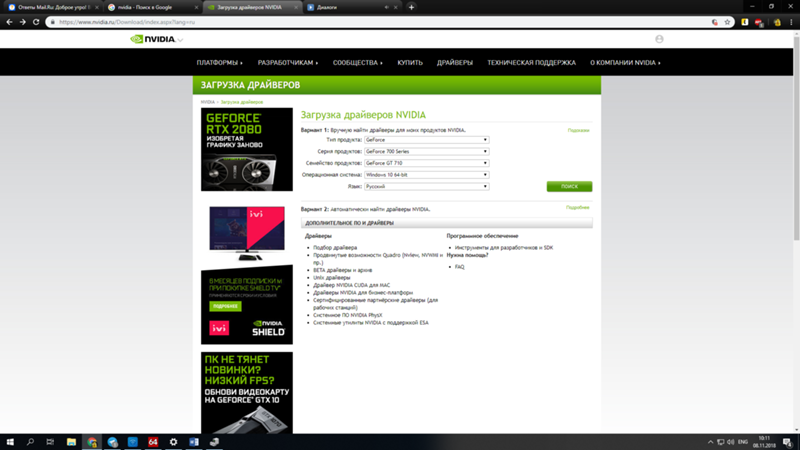
Task: Open the user account icon on the NVIDIA header
Action: pyautogui.click(x=659, y=39)
